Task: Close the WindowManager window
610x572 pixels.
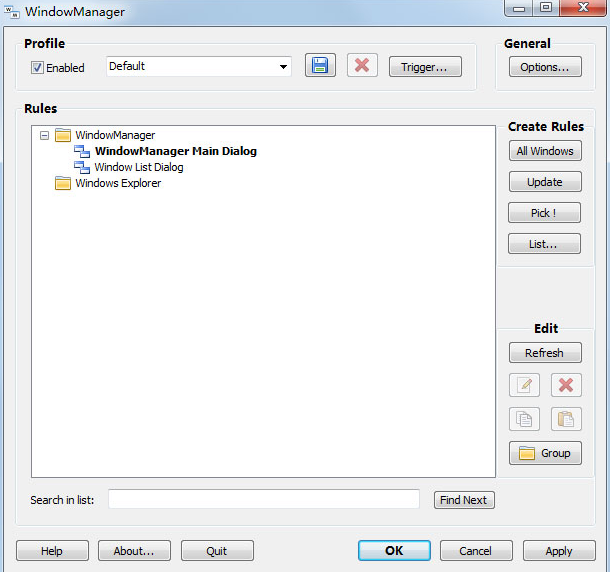Action: [583, 8]
